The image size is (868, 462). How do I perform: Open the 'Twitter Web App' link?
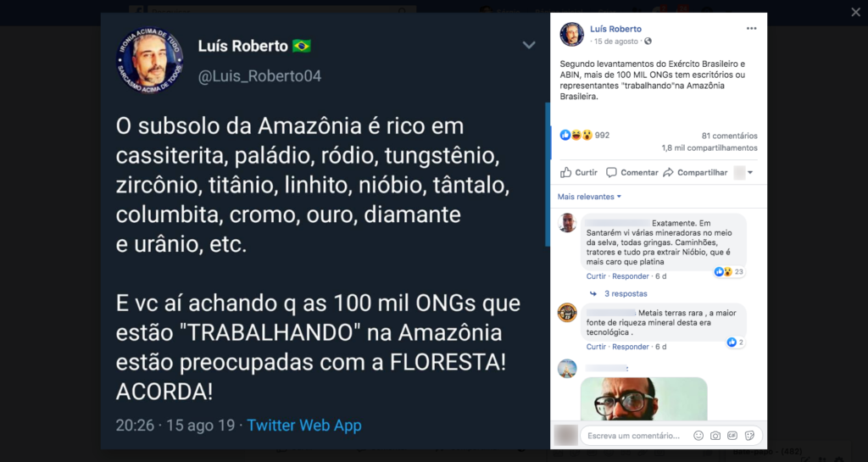303,426
